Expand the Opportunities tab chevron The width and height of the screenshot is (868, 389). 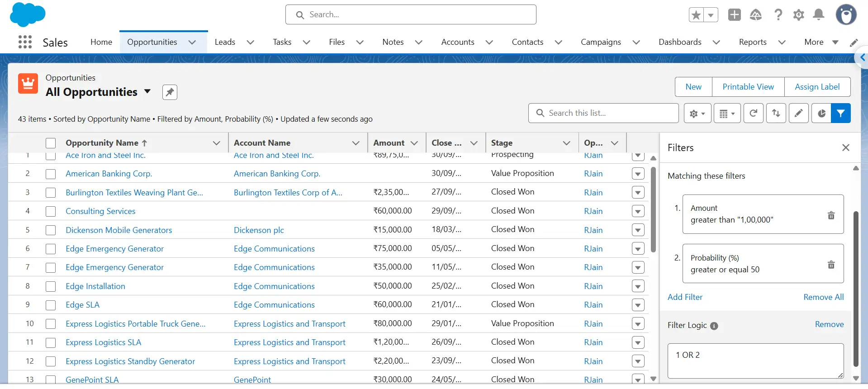click(x=192, y=42)
